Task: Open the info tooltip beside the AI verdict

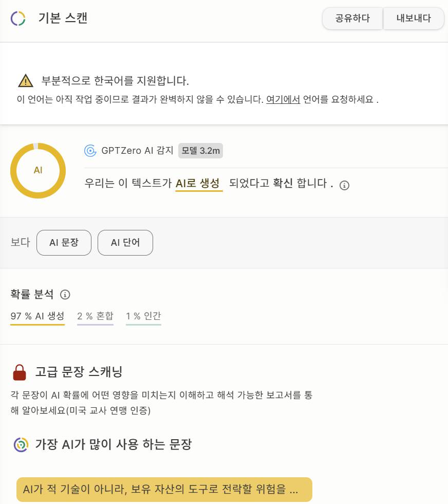Action: 345,185
